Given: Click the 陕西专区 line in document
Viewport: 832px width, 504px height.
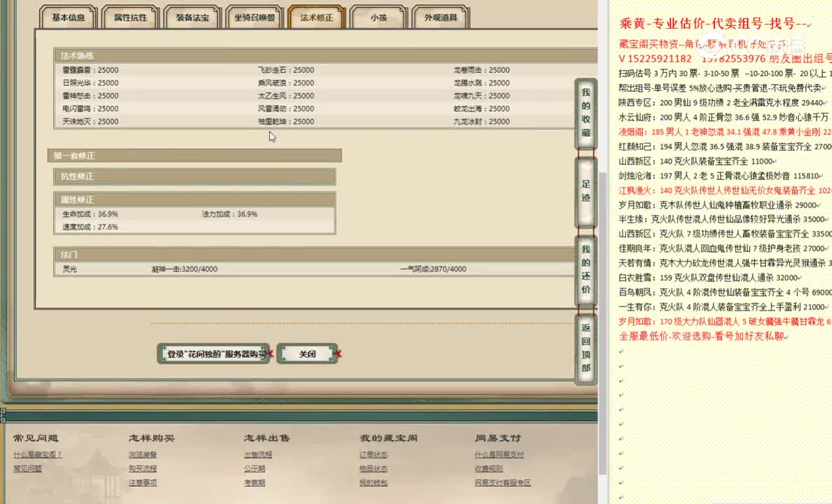Looking at the screenshot, I should click(x=723, y=102).
